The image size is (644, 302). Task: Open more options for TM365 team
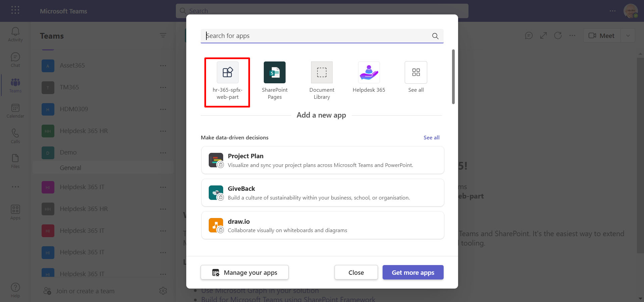pyautogui.click(x=163, y=87)
